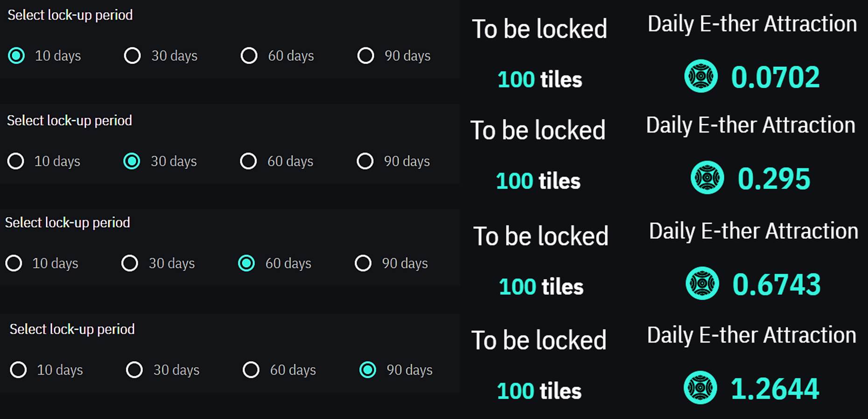Pick 90 days in the third lock-up row
Viewport: 868px width, 419px height.
[x=363, y=263]
